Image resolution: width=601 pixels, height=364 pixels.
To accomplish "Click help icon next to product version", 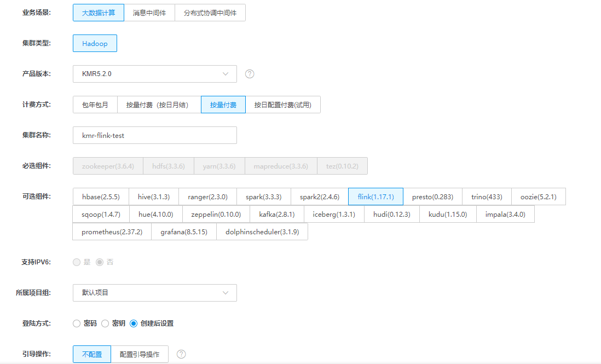I will click(250, 74).
